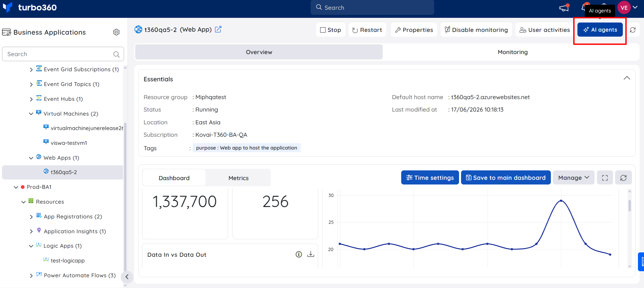Refresh the dashboard widgets

(623, 178)
